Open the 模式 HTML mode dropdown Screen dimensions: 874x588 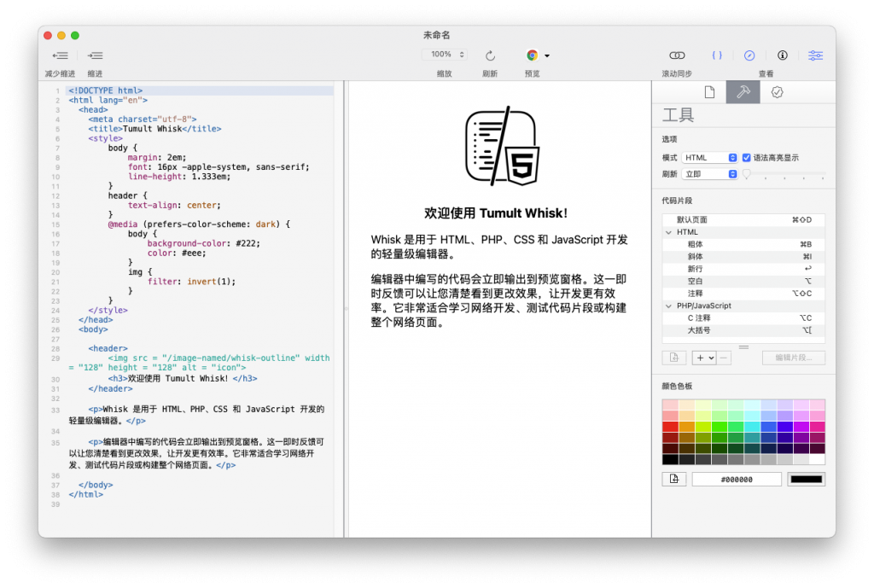(709, 158)
